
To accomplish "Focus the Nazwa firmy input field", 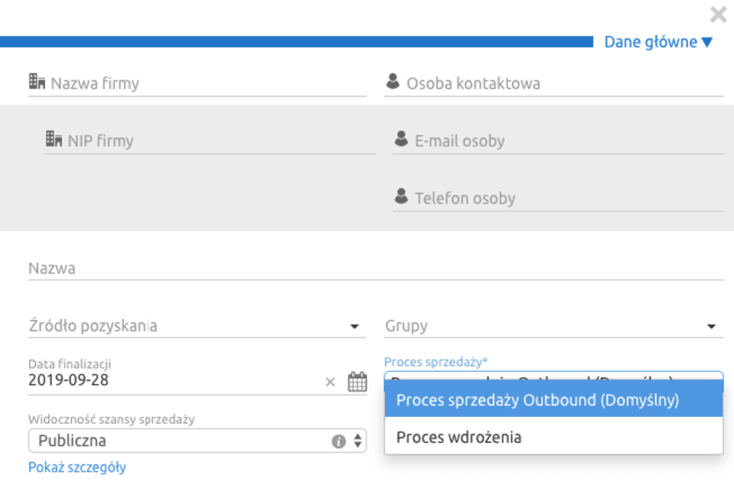I will pos(197,84).
